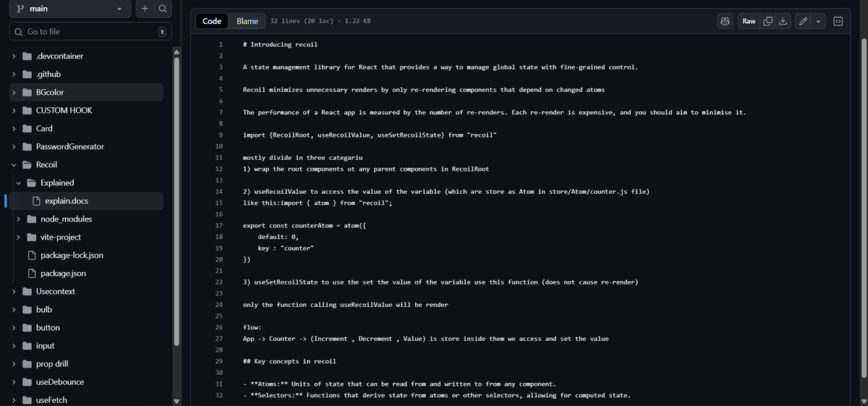This screenshot has width=868, height=406.
Task: Expand the Card folder chevron
Action: click(14, 129)
